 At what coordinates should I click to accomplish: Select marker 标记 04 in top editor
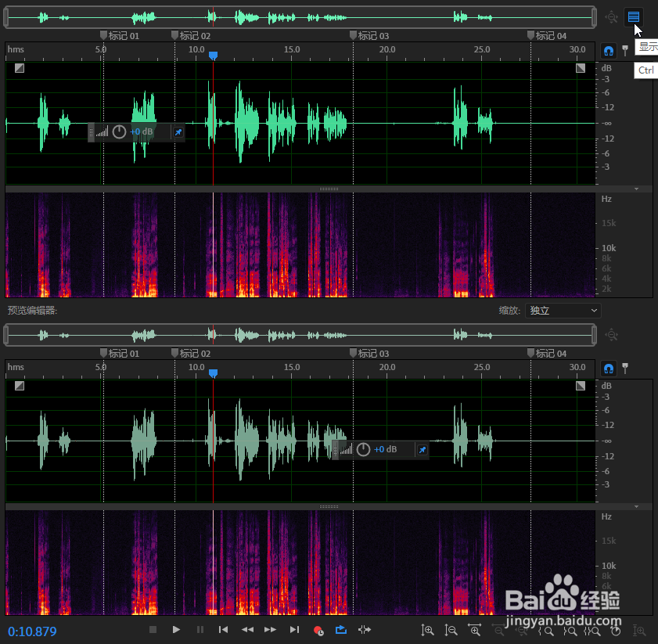click(x=547, y=36)
